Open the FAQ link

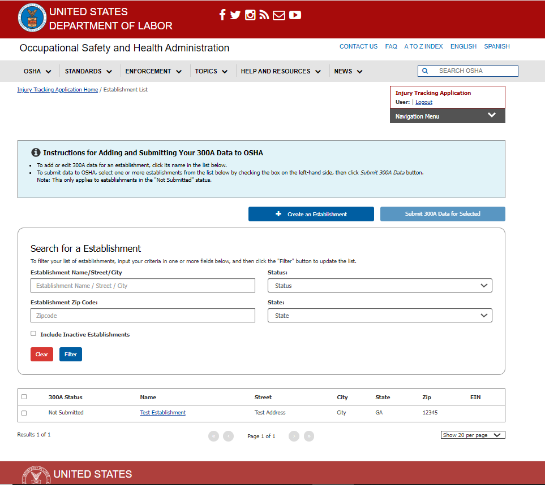(x=391, y=47)
